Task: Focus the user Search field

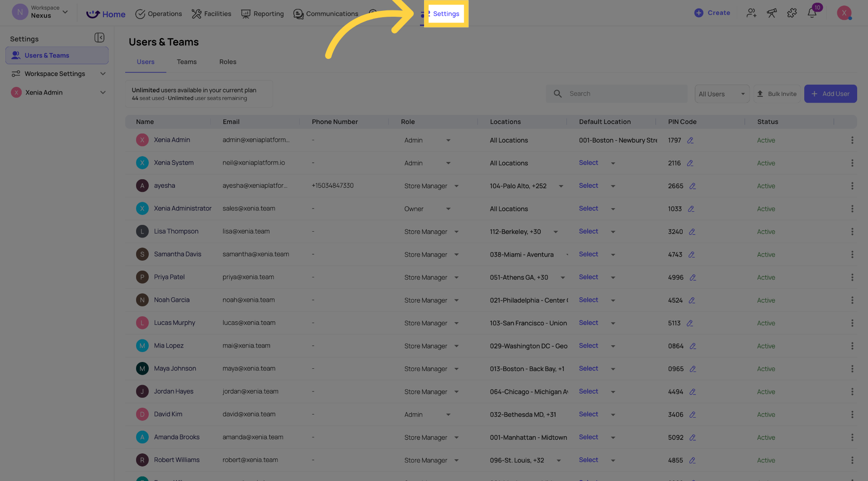Action: point(617,94)
